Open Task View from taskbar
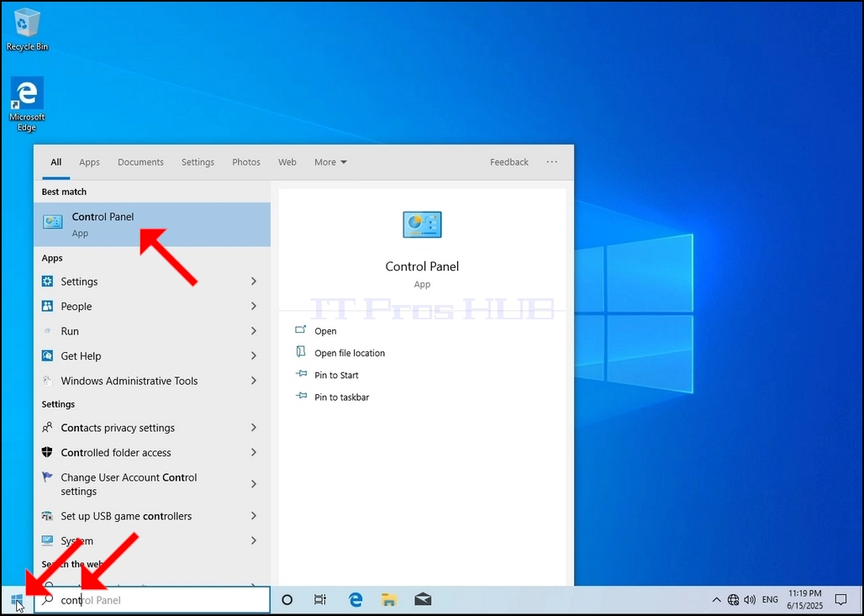The height and width of the screenshot is (616, 864). [x=320, y=599]
